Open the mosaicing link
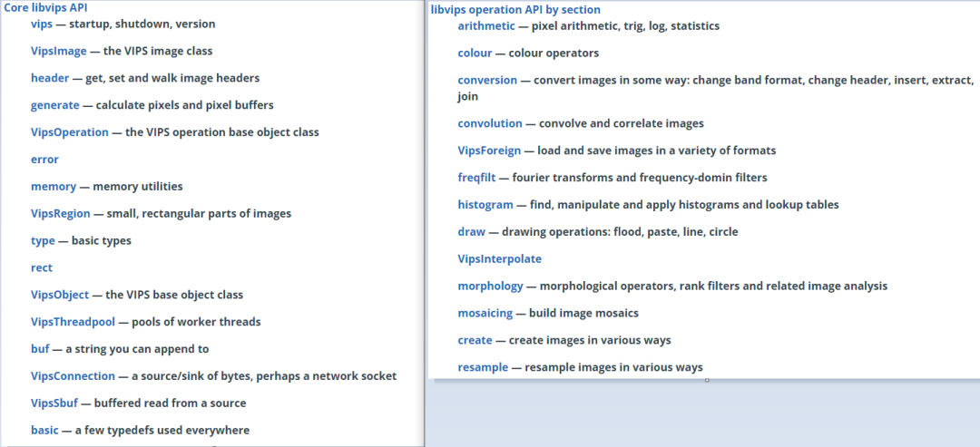Image resolution: width=980 pixels, height=447 pixels. tap(485, 313)
